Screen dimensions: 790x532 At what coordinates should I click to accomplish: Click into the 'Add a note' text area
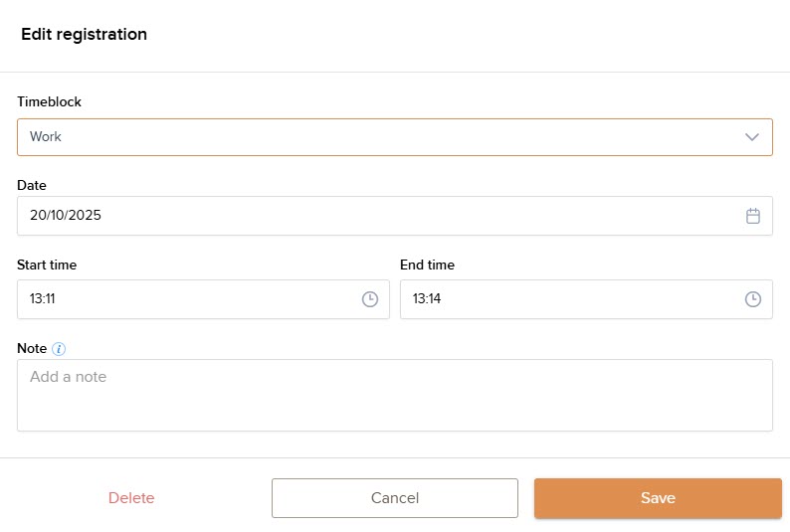coord(394,395)
